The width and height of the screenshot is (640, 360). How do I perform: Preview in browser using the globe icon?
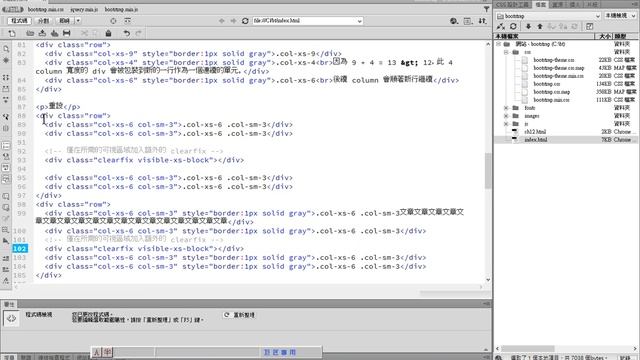coord(454,21)
